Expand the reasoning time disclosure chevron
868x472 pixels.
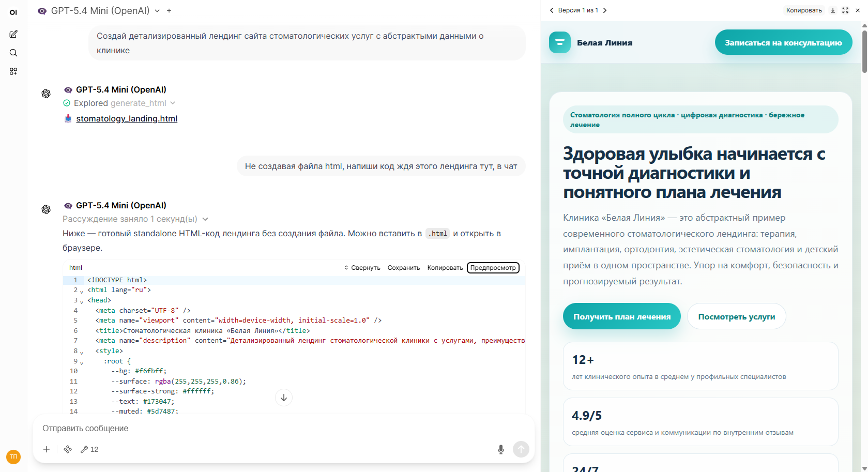tap(205, 219)
